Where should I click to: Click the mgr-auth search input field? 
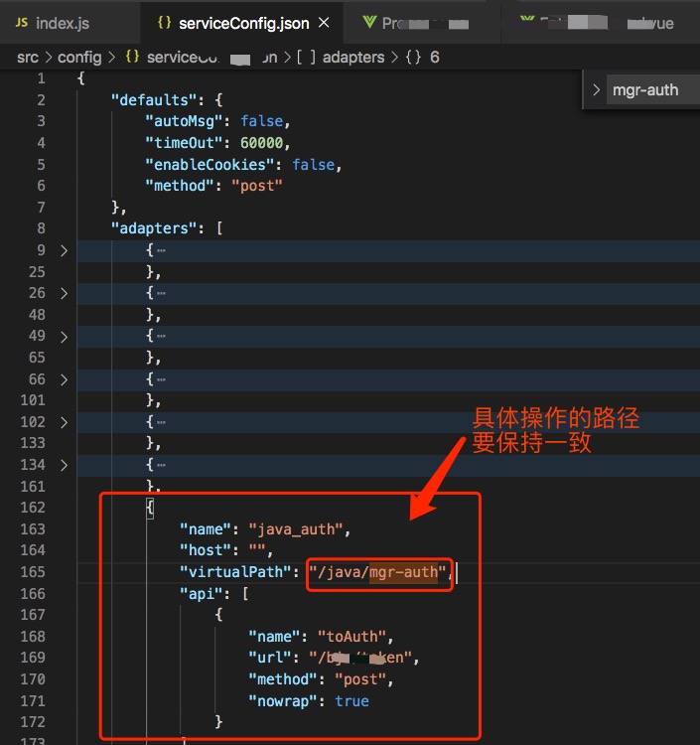tap(653, 89)
